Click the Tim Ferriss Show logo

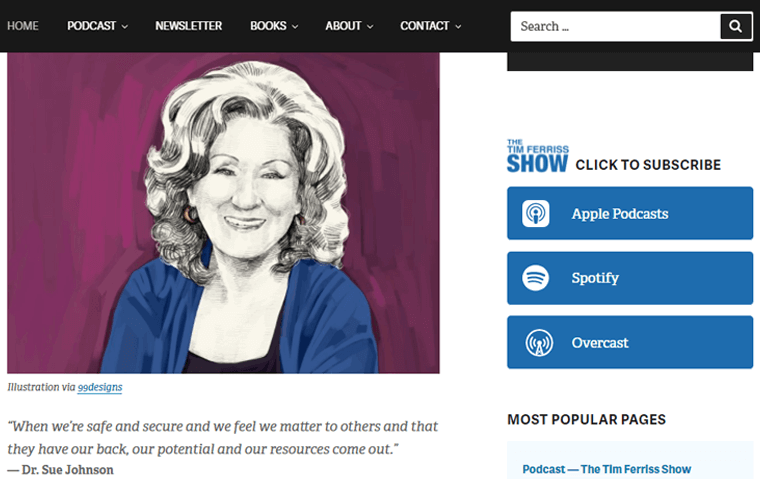[x=538, y=156]
